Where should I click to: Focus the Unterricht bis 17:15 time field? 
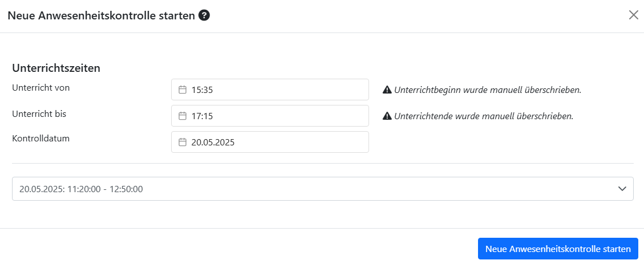coord(274,116)
